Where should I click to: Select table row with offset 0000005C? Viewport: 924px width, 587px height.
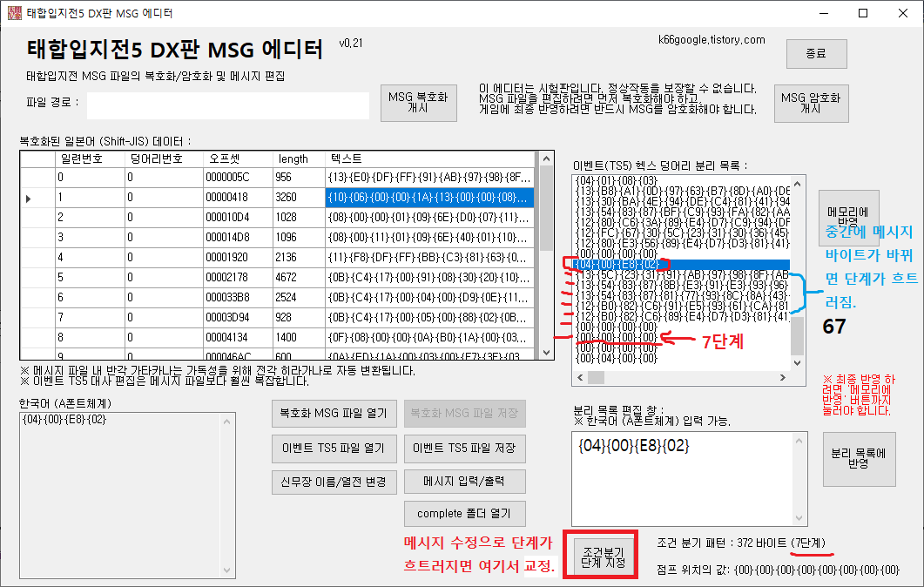click(x=278, y=178)
